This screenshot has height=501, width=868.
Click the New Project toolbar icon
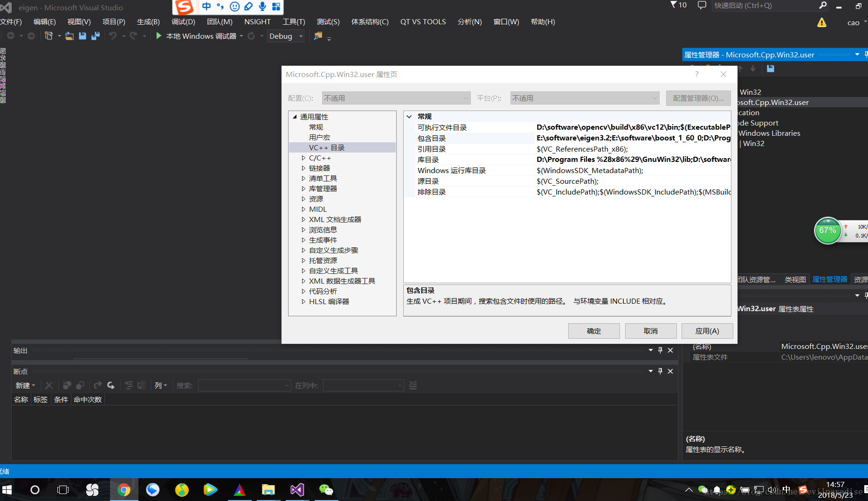pyautogui.click(x=48, y=36)
